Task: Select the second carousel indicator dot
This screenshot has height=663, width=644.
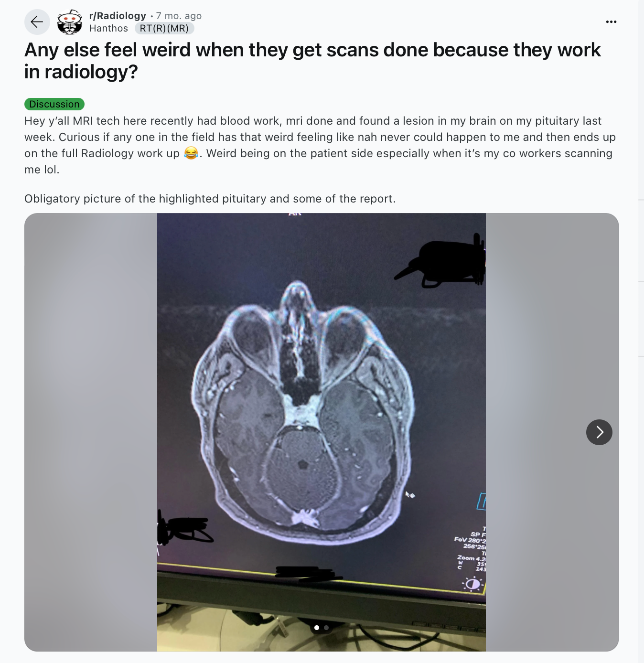Action: (326, 628)
